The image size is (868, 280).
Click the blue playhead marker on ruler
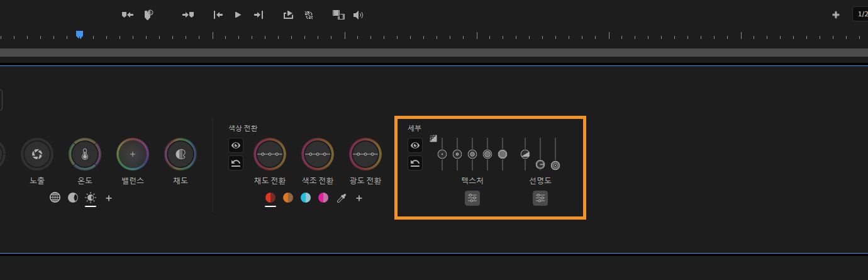click(x=79, y=35)
